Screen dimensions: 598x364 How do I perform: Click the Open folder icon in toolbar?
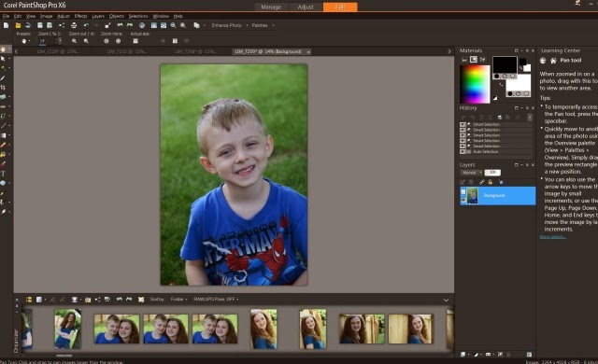tap(18, 25)
